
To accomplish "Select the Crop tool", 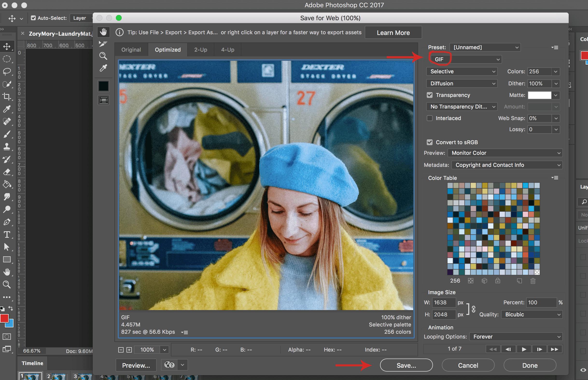I will click(x=7, y=96).
